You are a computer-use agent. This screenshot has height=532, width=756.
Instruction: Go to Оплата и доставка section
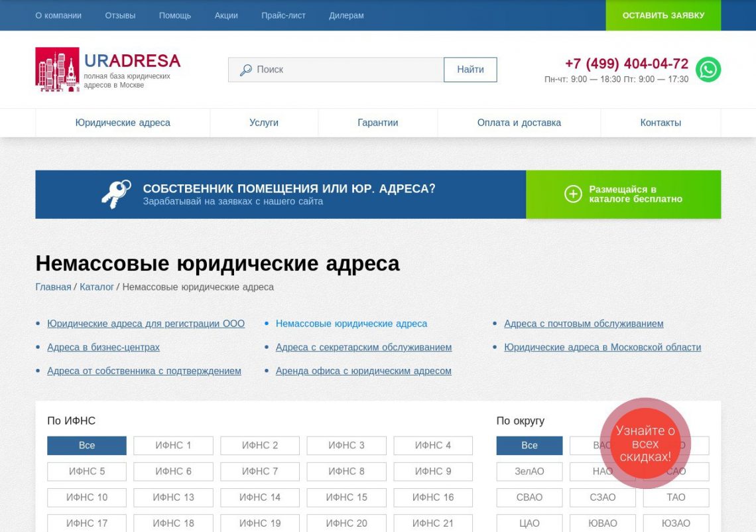[x=519, y=123]
